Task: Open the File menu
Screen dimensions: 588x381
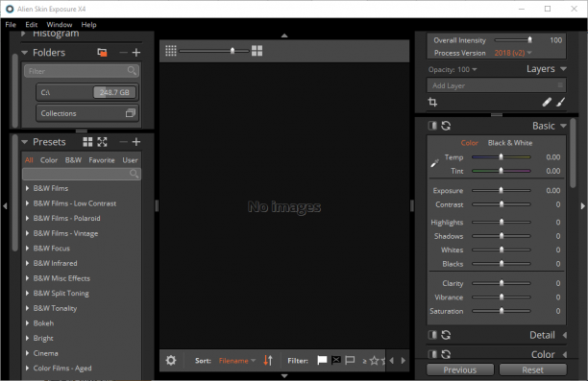Action: click(11, 25)
